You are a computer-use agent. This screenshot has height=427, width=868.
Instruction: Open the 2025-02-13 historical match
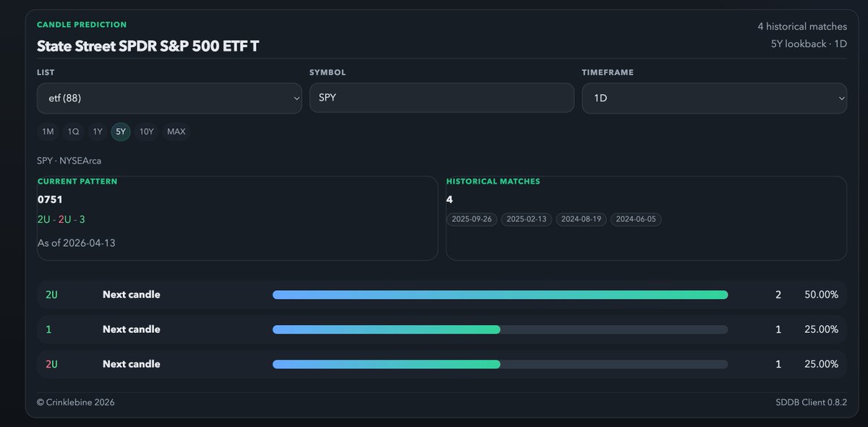click(527, 219)
